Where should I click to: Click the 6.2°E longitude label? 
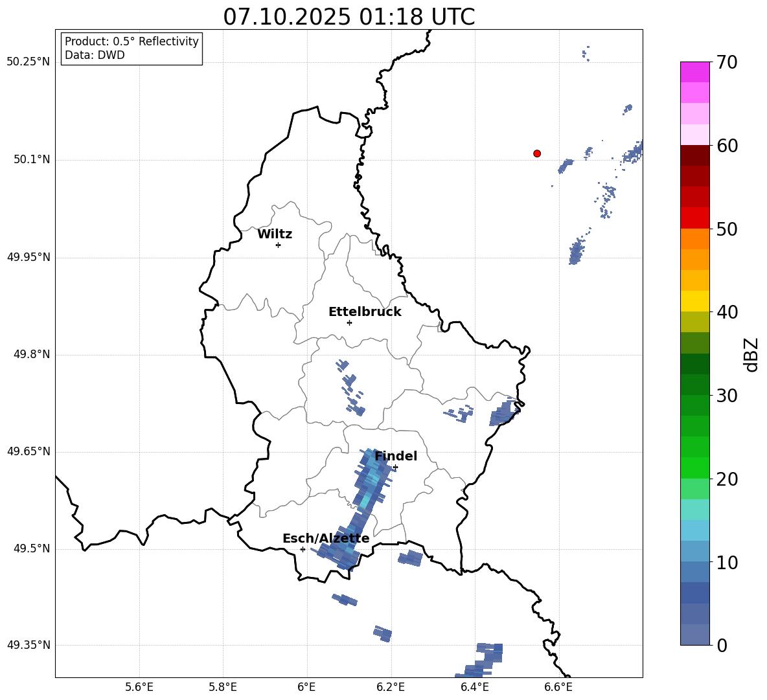pyautogui.click(x=391, y=687)
